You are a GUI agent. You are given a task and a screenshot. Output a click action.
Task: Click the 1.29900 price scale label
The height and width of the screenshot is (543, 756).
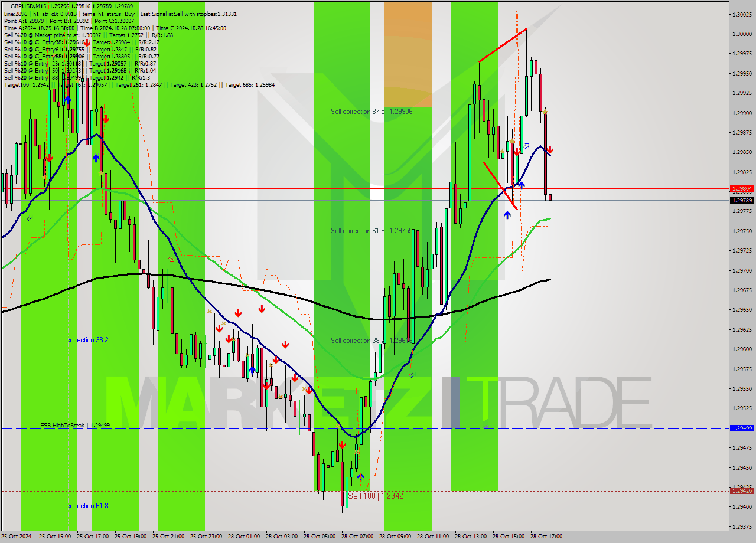click(x=742, y=113)
